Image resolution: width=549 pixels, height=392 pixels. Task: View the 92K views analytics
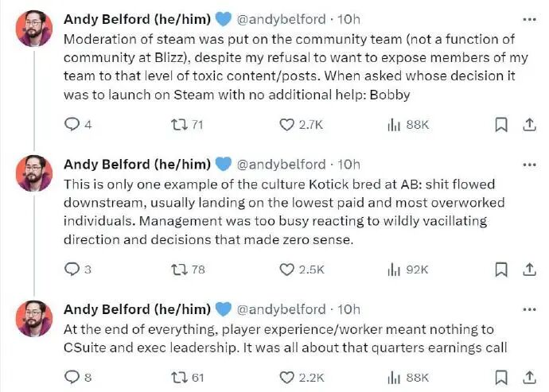393,269
